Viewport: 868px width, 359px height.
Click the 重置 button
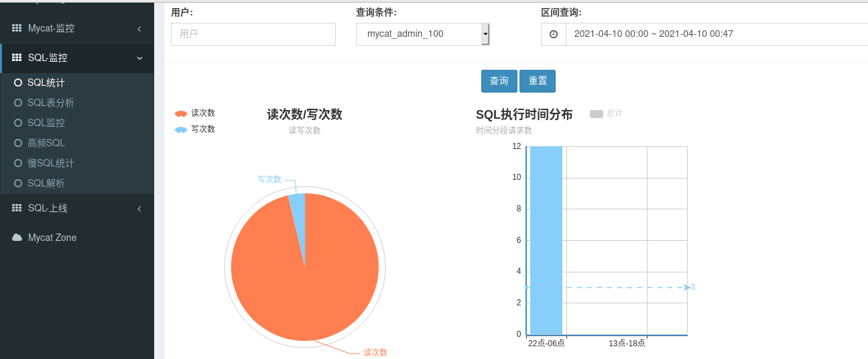pos(538,81)
